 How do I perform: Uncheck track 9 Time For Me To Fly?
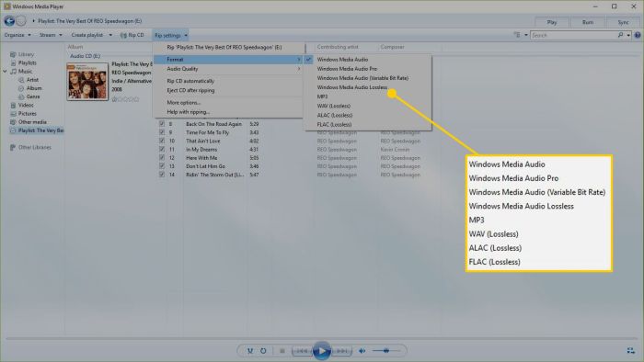point(162,132)
